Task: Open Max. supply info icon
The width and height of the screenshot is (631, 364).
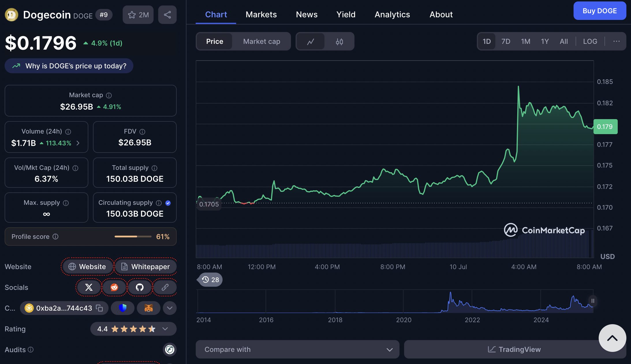Action: tap(66, 203)
